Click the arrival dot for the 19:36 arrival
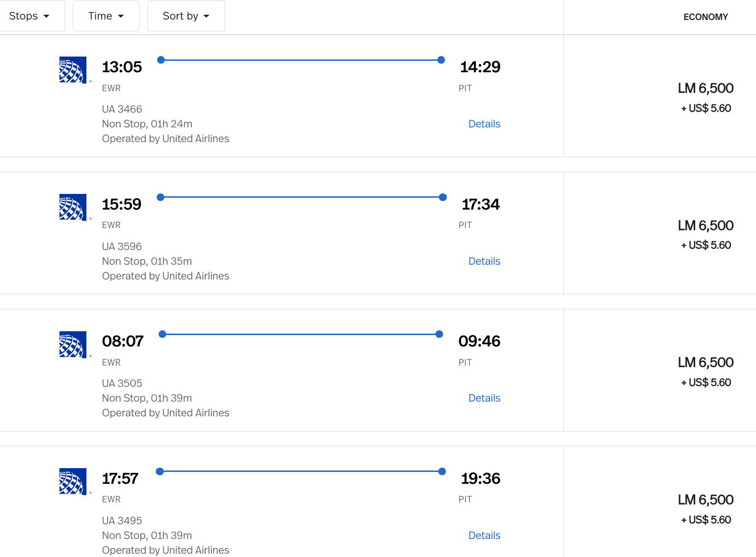This screenshot has width=756, height=557. point(442,471)
